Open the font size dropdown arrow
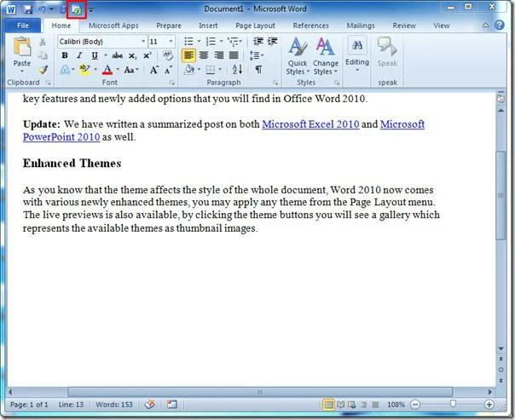Screen dimensions: 515x420 click(171, 42)
